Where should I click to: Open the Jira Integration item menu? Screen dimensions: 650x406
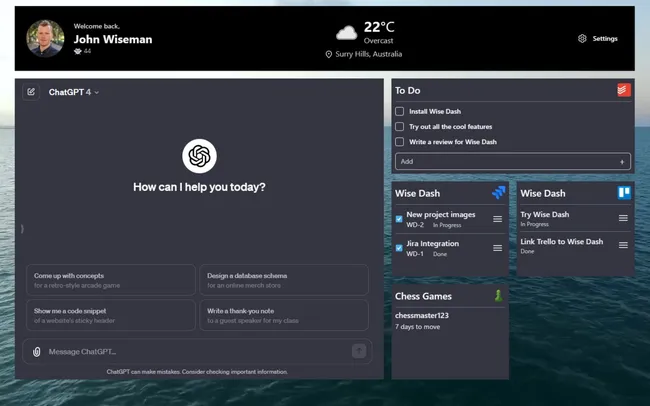[497, 248]
